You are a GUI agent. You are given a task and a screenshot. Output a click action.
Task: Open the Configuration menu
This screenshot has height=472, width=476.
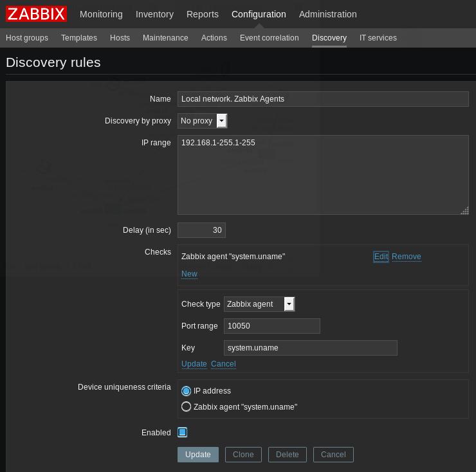(x=259, y=14)
